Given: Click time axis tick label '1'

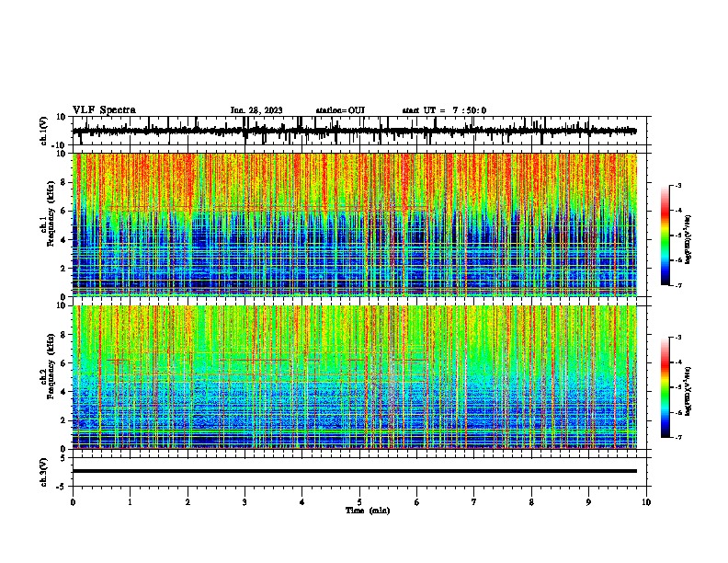Looking at the screenshot, I should 130,502.
